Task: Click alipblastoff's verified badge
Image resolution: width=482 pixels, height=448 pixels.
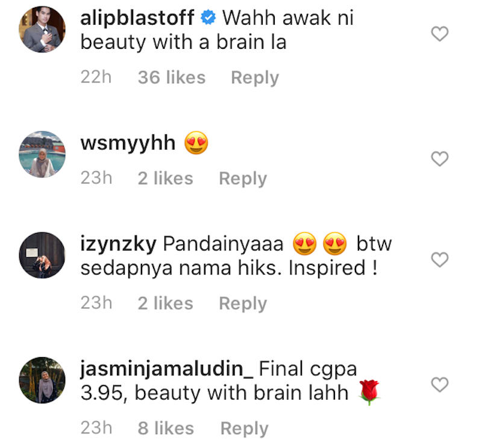Action: click(x=208, y=17)
